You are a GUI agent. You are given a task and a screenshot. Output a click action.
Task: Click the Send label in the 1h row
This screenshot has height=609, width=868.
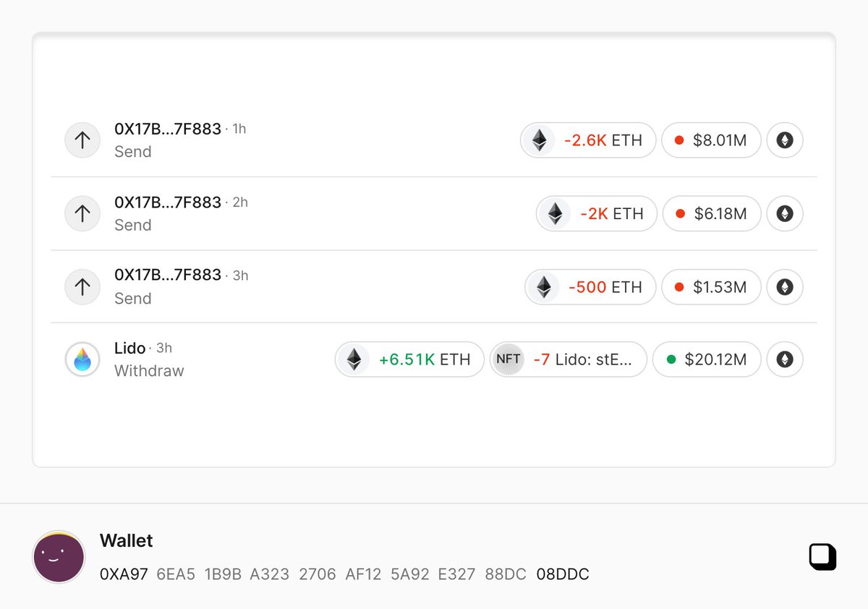133,152
